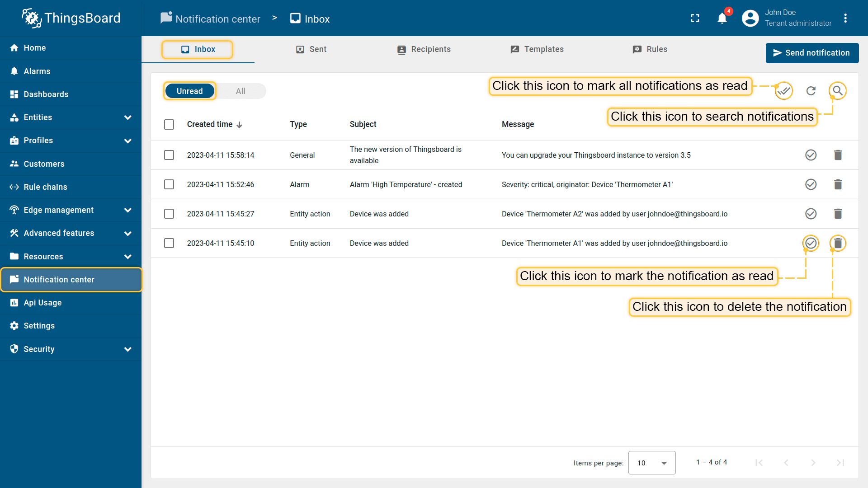Click the refresh notifications icon
Image resolution: width=868 pixels, height=488 pixels.
pos(811,91)
